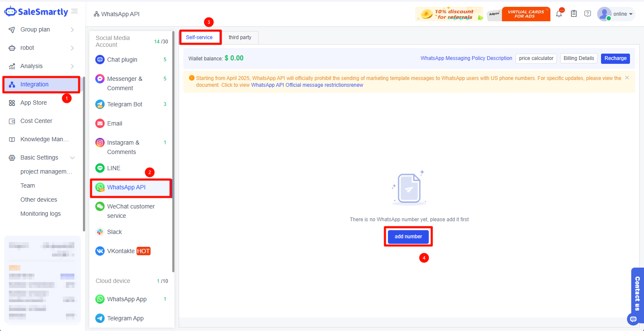
Task: Expand the Analysis submenu arrow
Action: click(72, 66)
